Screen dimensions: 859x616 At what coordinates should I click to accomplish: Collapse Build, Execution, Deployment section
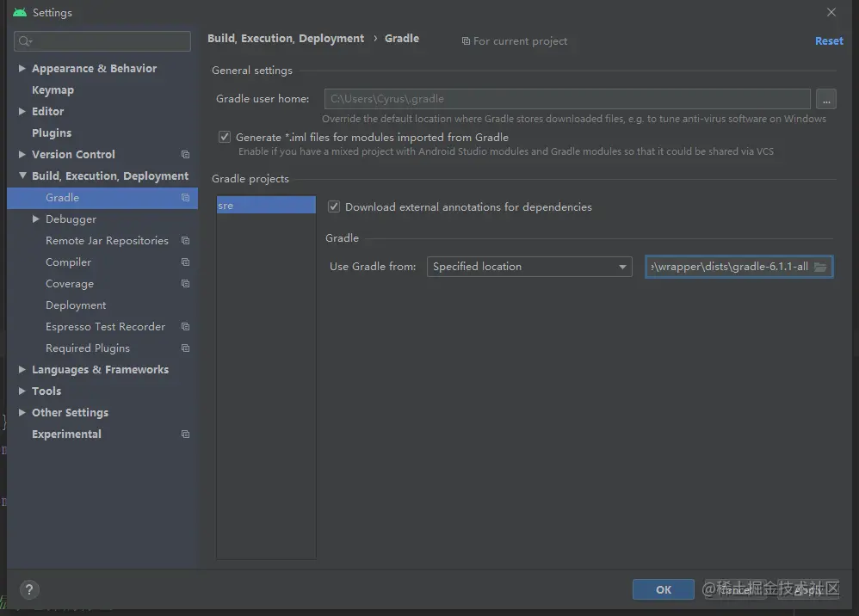click(x=22, y=176)
